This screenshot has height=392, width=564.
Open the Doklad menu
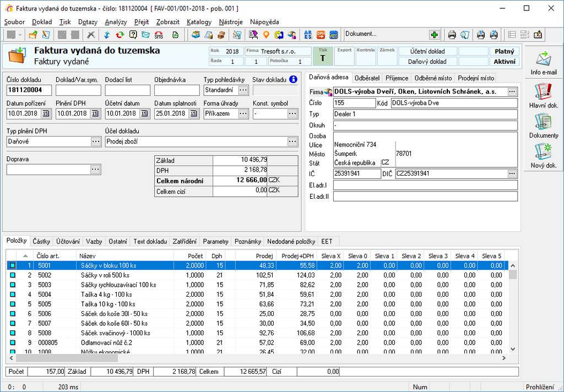coord(42,22)
